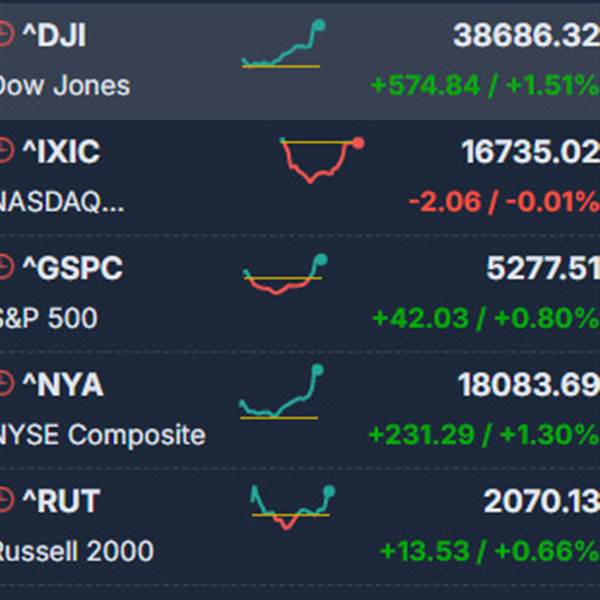Select the ^NYA ticker symbol
The height and width of the screenshot is (600, 600).
click(63, 384)
